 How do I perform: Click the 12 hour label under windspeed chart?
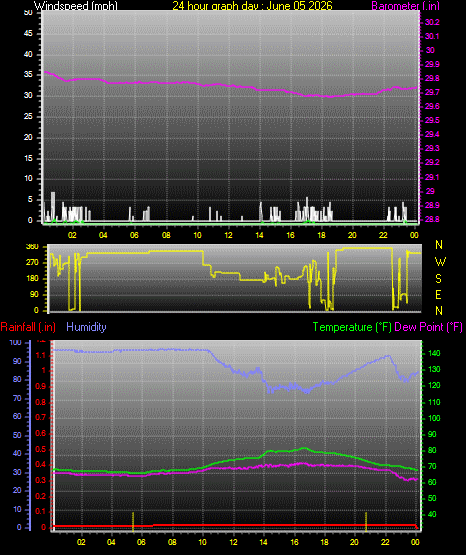[x=229, y=235]
